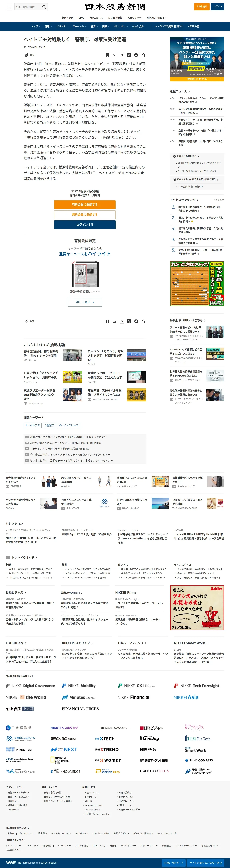Click blue ログインする button

(85, 225)
